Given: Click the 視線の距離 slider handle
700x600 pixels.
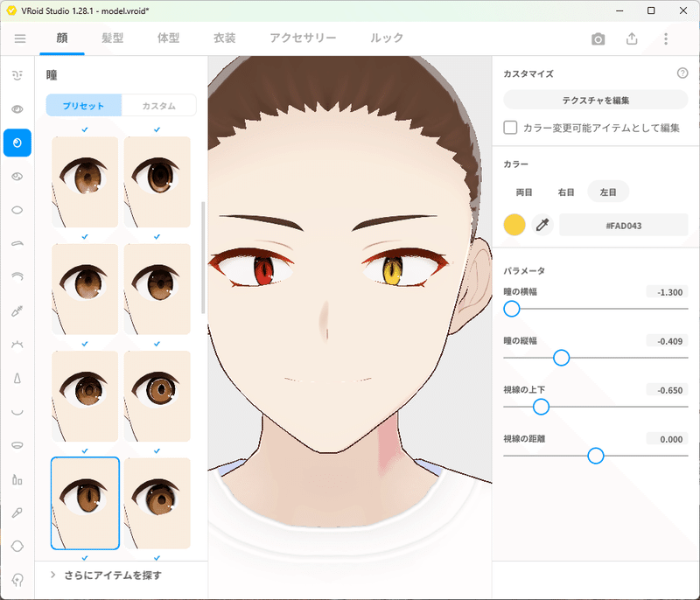Looking at the screenshot, I should click(596, 456).
